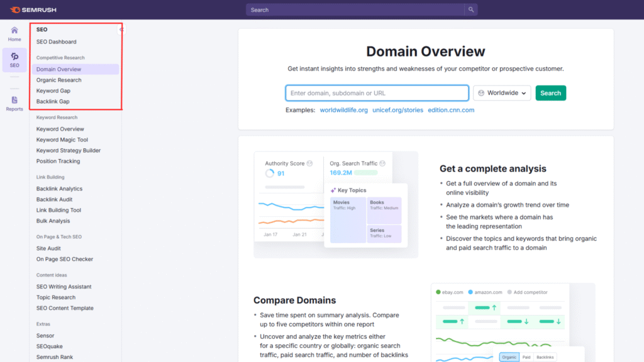644x362 pixels.
Task: Open SEO Content Template
Action: 65,308
